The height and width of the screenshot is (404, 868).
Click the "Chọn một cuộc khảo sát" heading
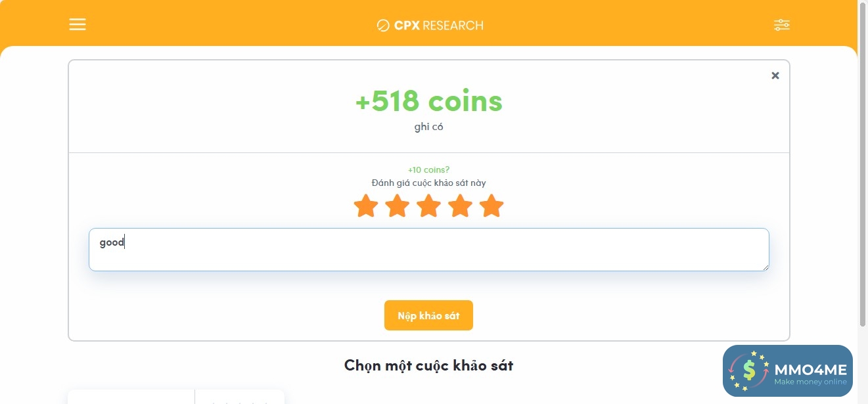[x=428, y=365]
